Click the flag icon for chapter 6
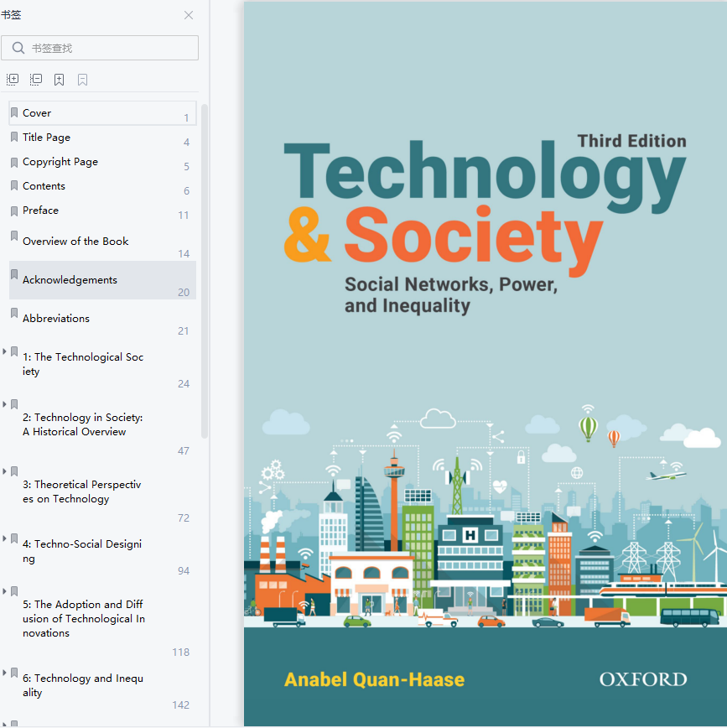727x728 pixels. point(14,673)
